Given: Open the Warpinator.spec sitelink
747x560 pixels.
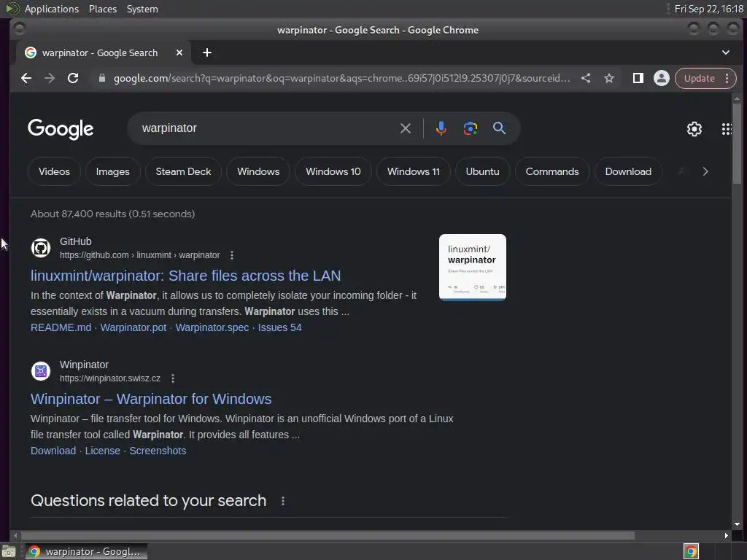Looking at the screenshot, I should pyautogui.click(x=212, y=327).
